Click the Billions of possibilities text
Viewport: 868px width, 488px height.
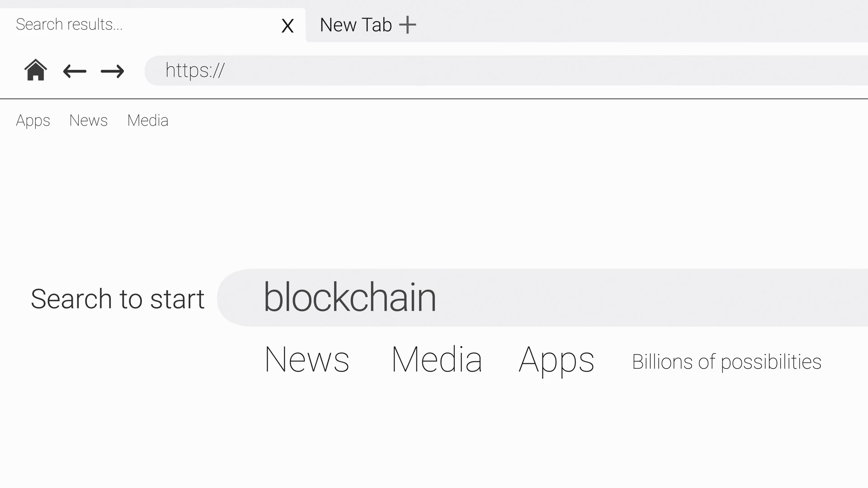click(726, 362)
